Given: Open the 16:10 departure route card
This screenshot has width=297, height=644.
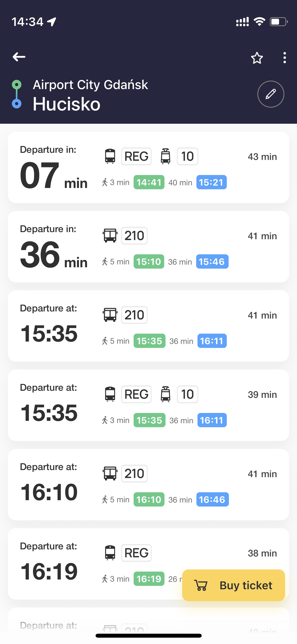Looking at the screenshot, I should tap(148, 485).
